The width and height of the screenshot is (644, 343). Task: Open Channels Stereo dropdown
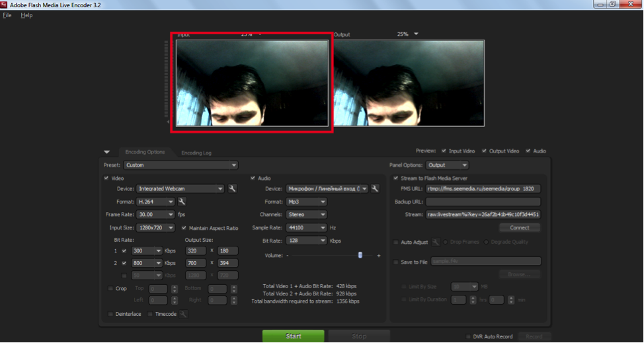point(306,214)
